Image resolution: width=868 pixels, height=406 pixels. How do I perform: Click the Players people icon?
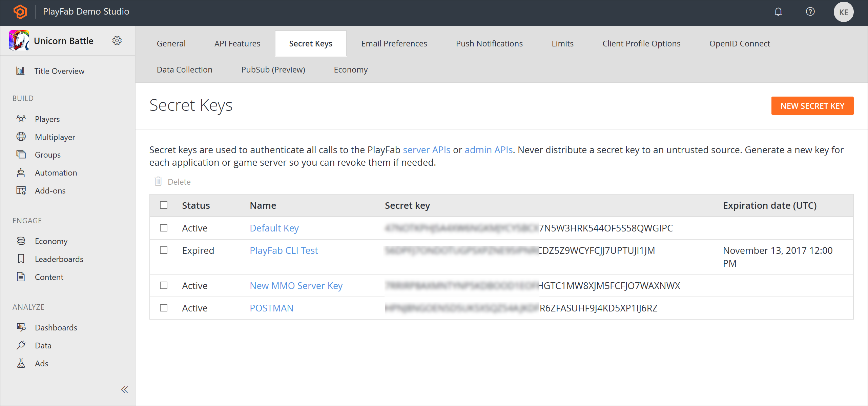(21, 119)
